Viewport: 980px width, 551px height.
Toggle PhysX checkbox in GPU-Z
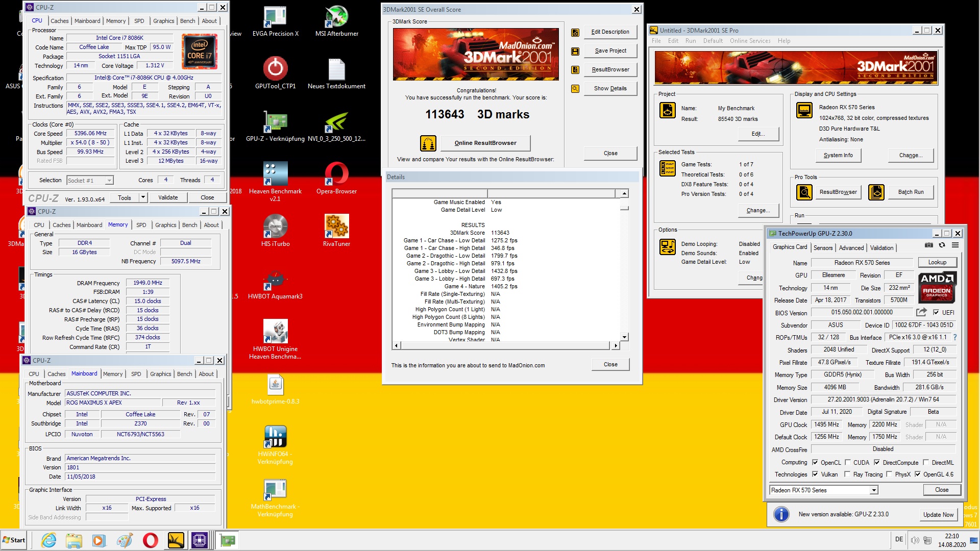coord(889,474)
